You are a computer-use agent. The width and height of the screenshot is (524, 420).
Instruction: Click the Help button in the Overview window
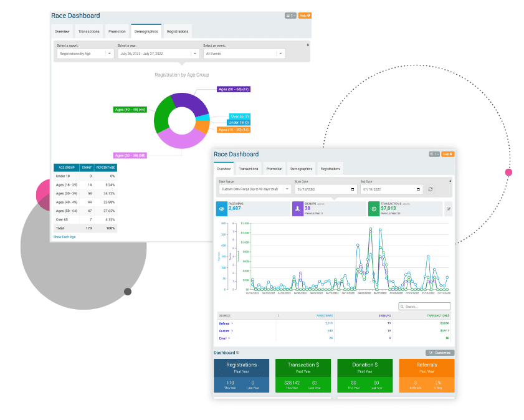click(448, 154)
